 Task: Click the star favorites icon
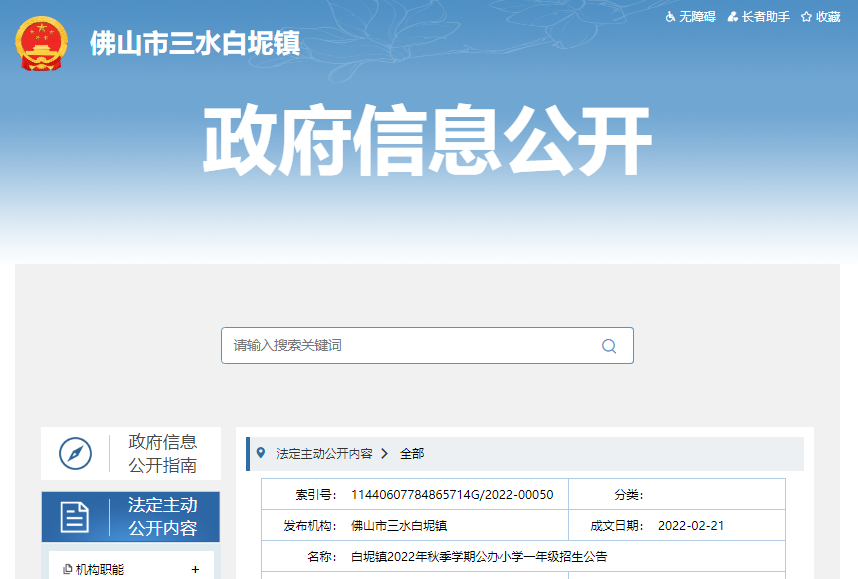806,17
